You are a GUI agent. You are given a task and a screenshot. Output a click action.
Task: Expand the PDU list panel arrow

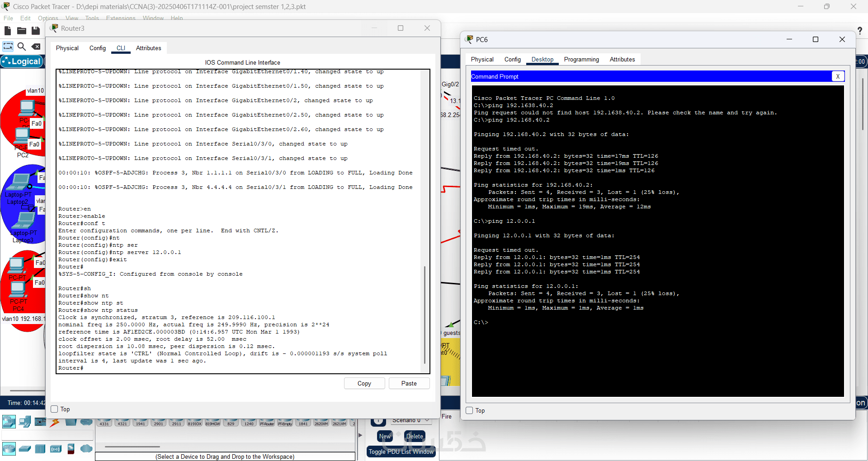tap(360, 435)
